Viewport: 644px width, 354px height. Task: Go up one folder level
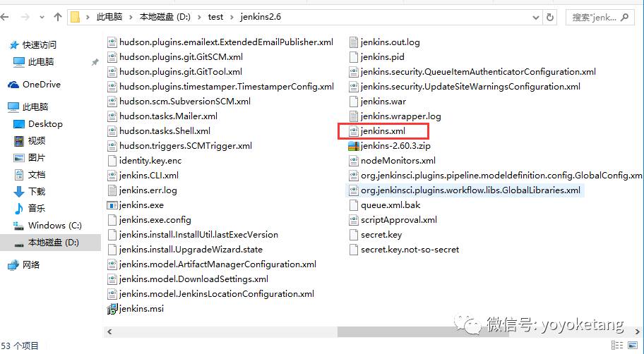[x=57, y=17]
